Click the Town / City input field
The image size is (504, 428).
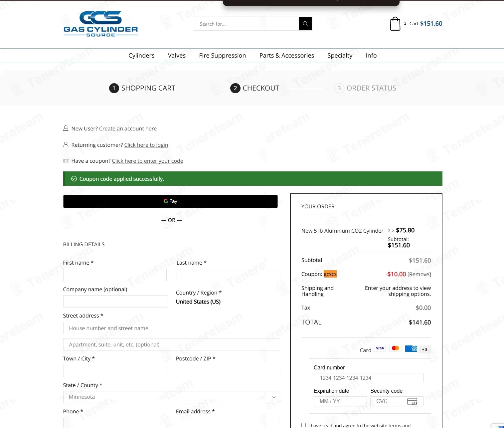pos(115,371)
